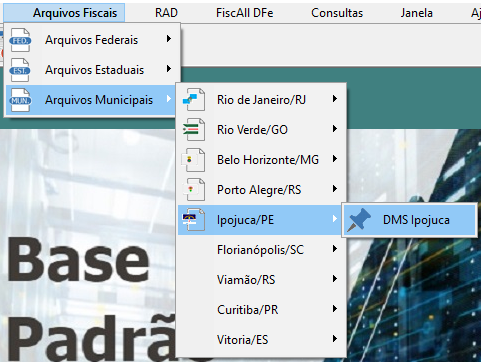
Task: Choose Rio de Janeiro/RJ from municipalities
Action: pyautogui.click(x=261, y=100)
